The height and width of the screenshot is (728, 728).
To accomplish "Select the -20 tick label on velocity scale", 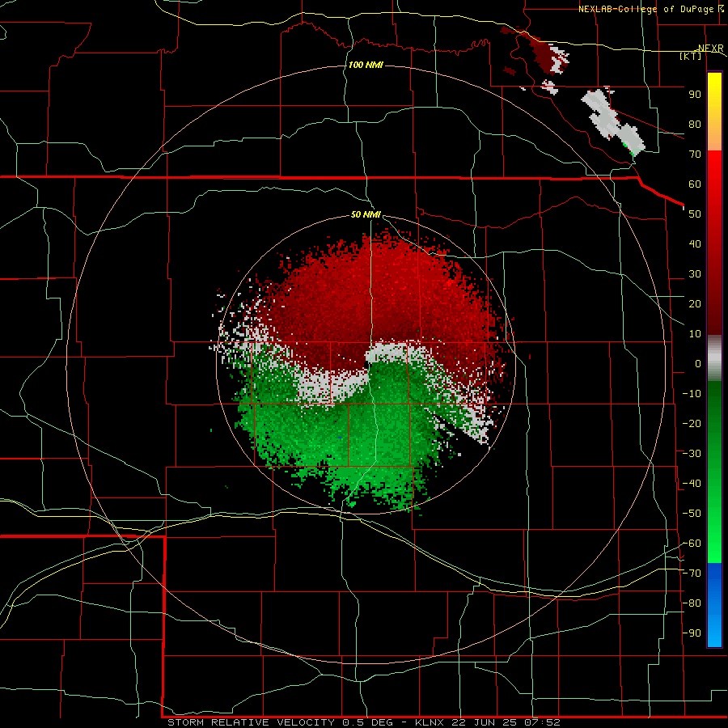I will [x=692, y=423].
